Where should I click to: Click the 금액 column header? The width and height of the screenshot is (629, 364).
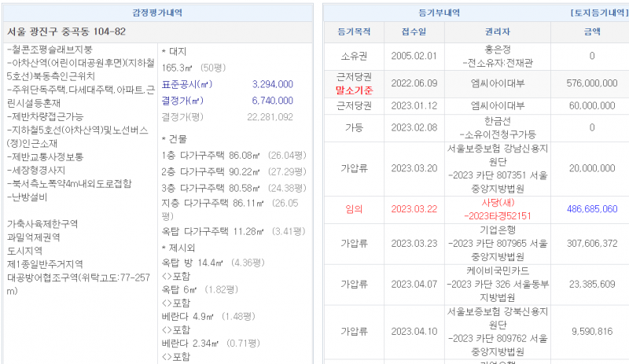point(591,32)
